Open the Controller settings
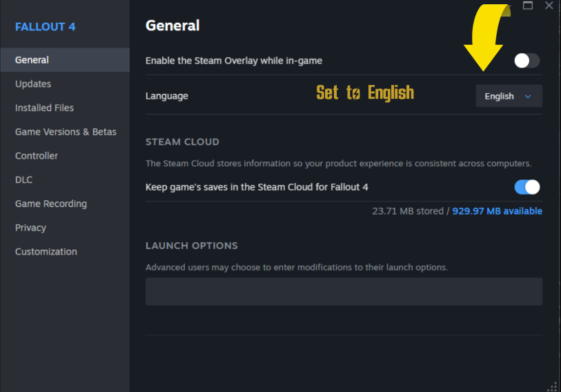 point(37,156)
